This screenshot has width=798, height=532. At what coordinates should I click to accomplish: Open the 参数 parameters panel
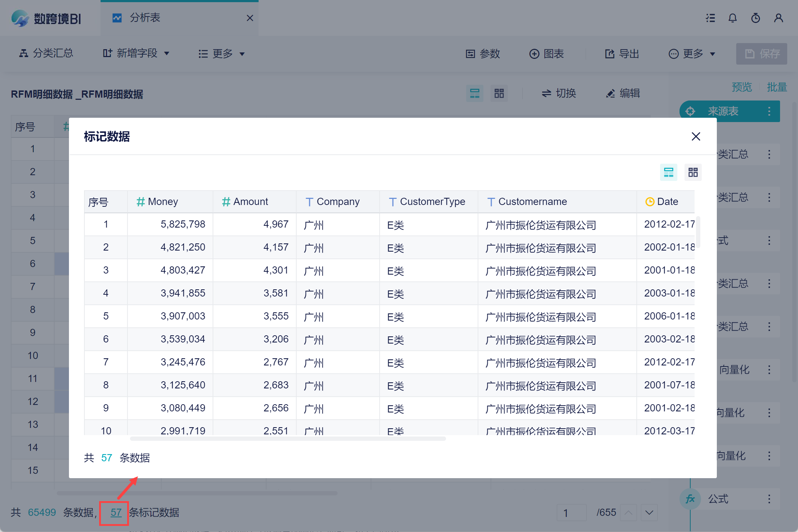click(x=483, y=54)
